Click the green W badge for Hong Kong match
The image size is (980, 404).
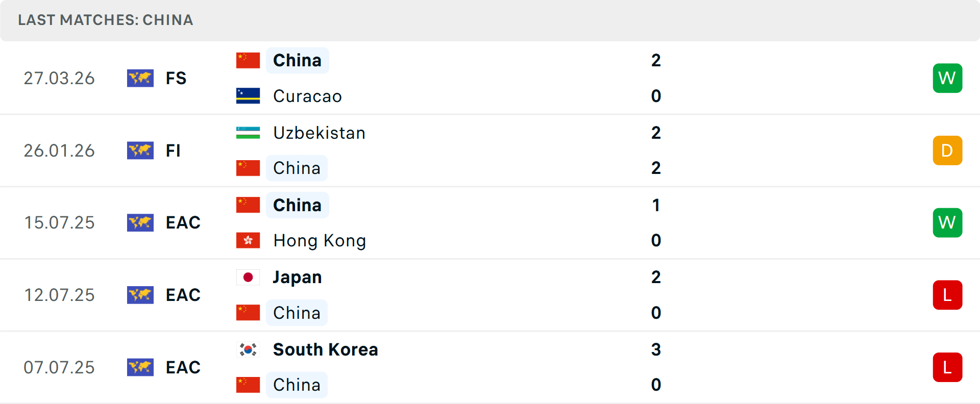(947, 222)
